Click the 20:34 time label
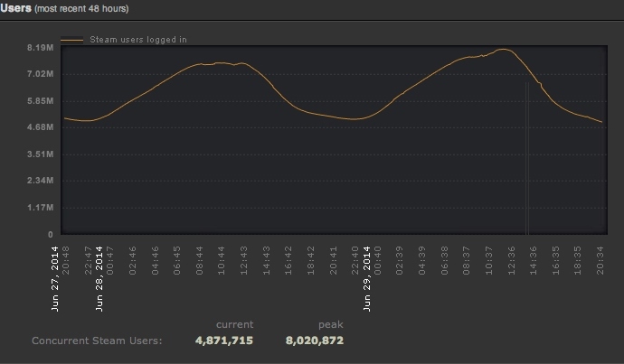Image resolution: width=624 pixels, height=364 pixels. (x=600, y=260)
